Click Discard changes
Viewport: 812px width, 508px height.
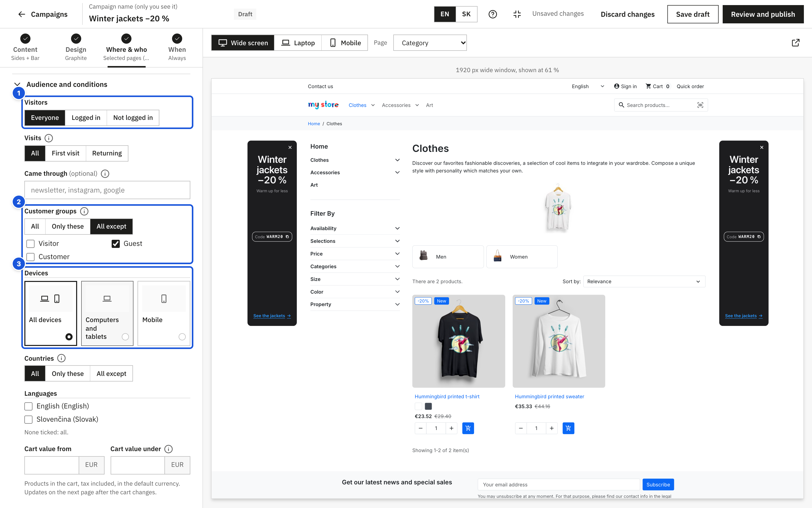point(628,14)
